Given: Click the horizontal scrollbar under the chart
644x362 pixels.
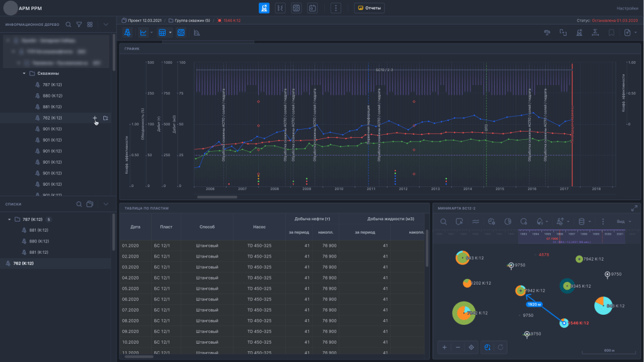Looking at the screenshot, I should [x=217, y=197].
